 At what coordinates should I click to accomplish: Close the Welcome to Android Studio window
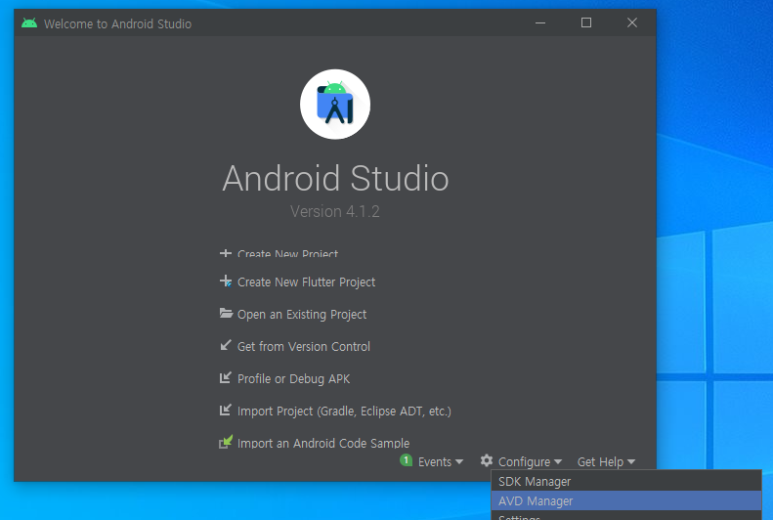pyautogui.click(x=632, y=23)
